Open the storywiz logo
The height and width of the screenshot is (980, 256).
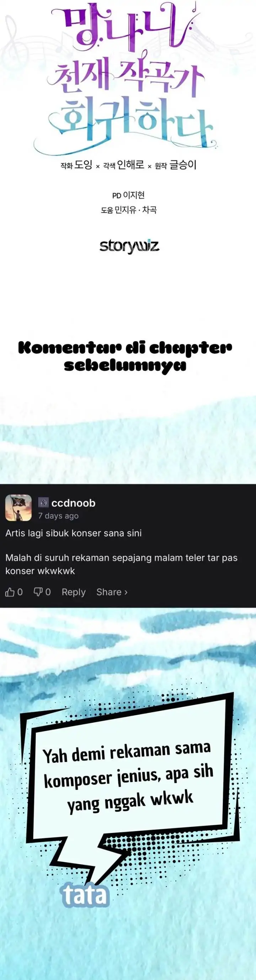[x=129, y=247]
